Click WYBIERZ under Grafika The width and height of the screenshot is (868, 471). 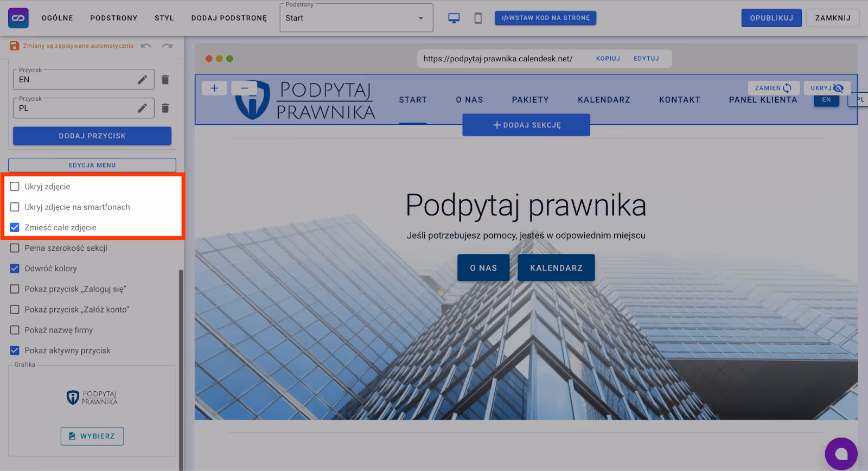92,436
